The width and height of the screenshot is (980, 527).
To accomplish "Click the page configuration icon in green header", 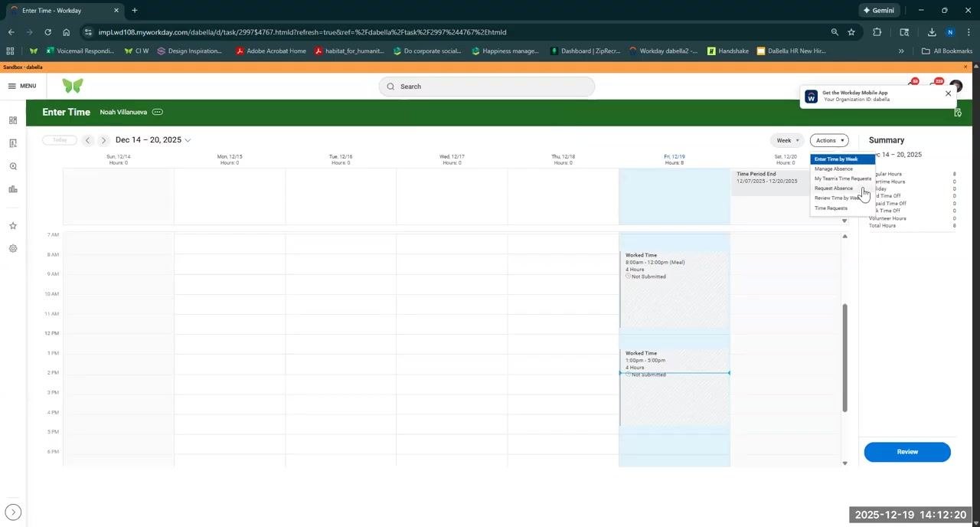I will pos(958,113).
